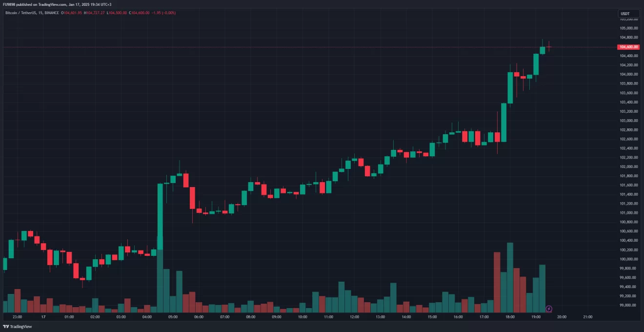Click the 18:00 label on time axis
Screen dimensions: 644x332
(x=510, y=317)
